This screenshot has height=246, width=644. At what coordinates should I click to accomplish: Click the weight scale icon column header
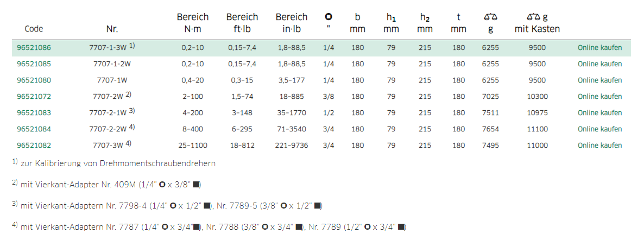click(x=490, y=23)
